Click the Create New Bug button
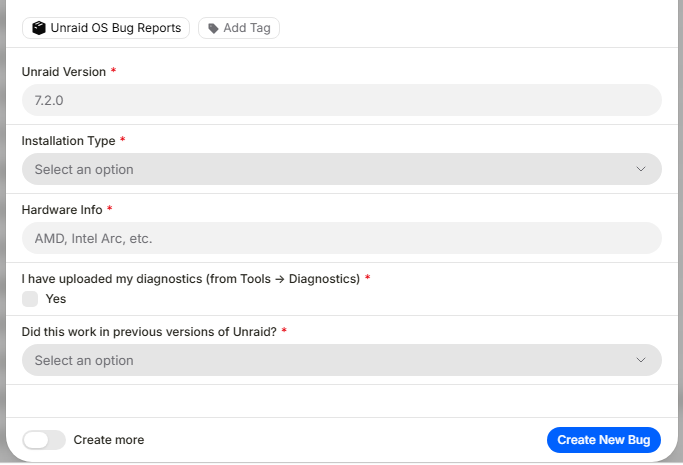The height and width of the screenshot is (465, 683). click(x=604, y=440)
